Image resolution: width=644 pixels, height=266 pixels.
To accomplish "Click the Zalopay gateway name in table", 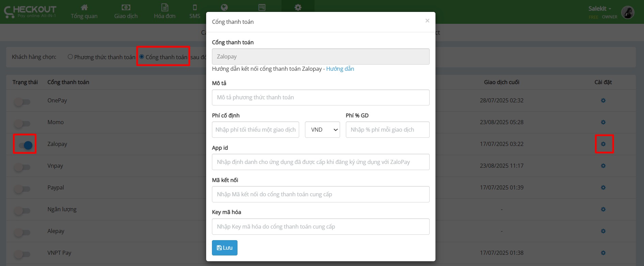I will 57,144.
